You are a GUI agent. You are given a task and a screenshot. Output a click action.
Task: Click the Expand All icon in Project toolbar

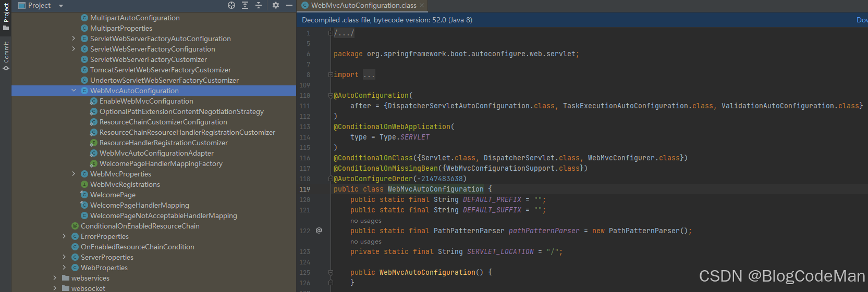(x=245, y=5)
